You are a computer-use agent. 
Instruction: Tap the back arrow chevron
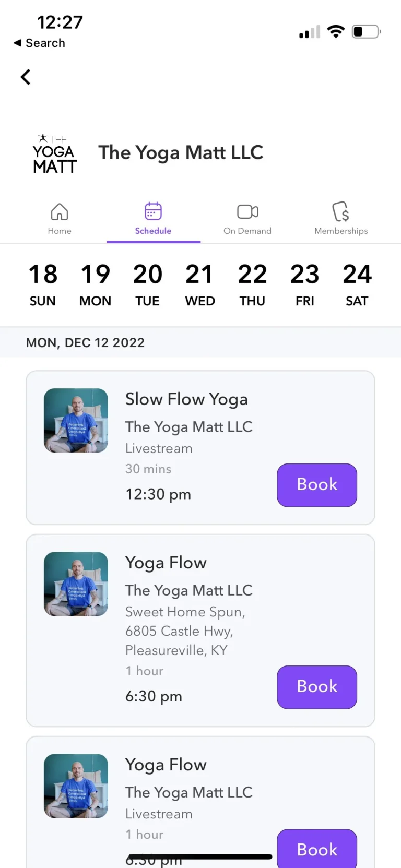pos(26,77)
